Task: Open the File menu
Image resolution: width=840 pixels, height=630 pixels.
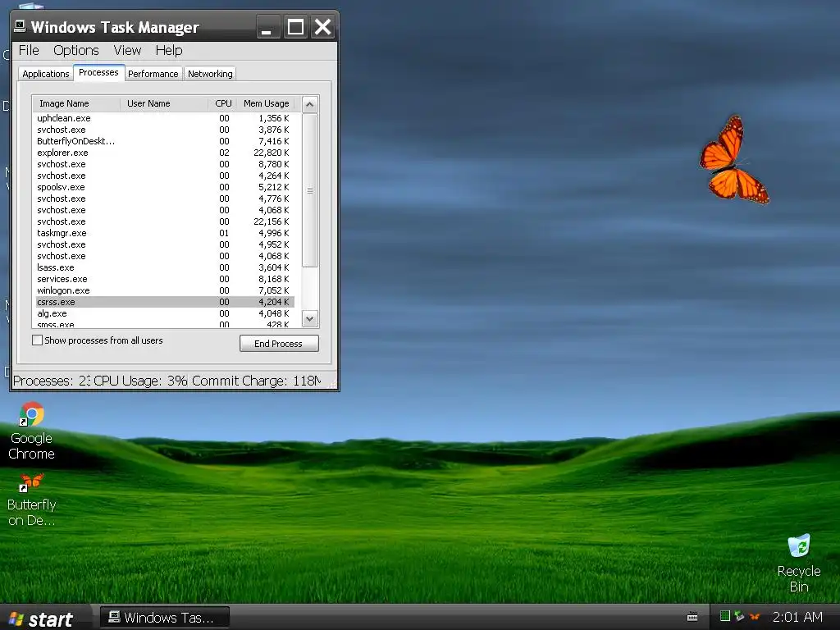Action: [x=29, y=50]
